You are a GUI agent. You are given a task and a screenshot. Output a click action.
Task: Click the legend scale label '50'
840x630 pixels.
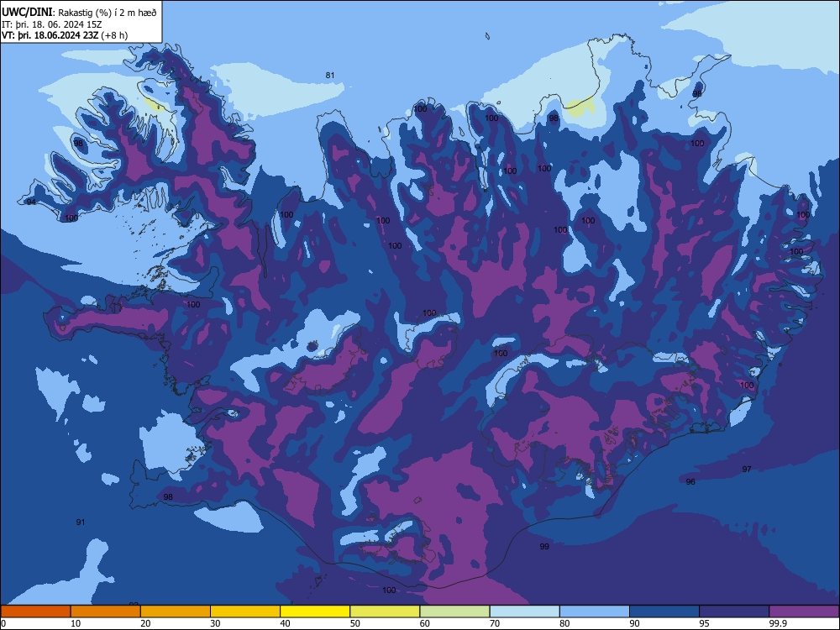tap(355, 623)
